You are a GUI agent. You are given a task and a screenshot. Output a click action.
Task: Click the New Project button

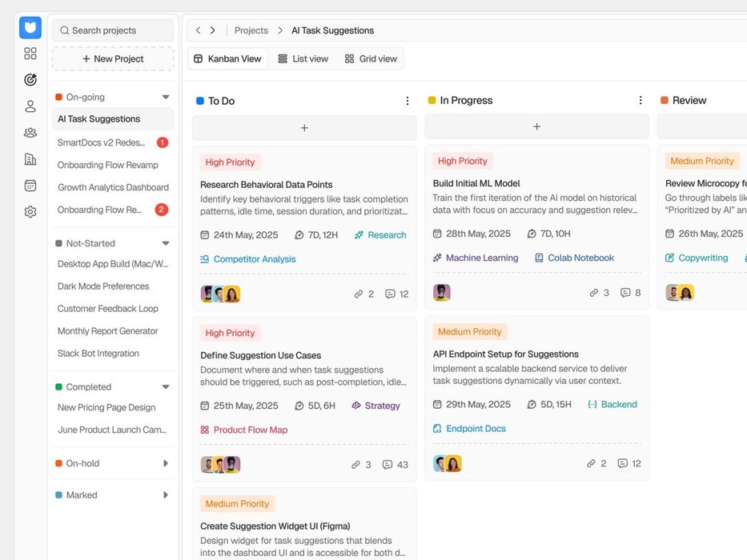click(113, 58)
